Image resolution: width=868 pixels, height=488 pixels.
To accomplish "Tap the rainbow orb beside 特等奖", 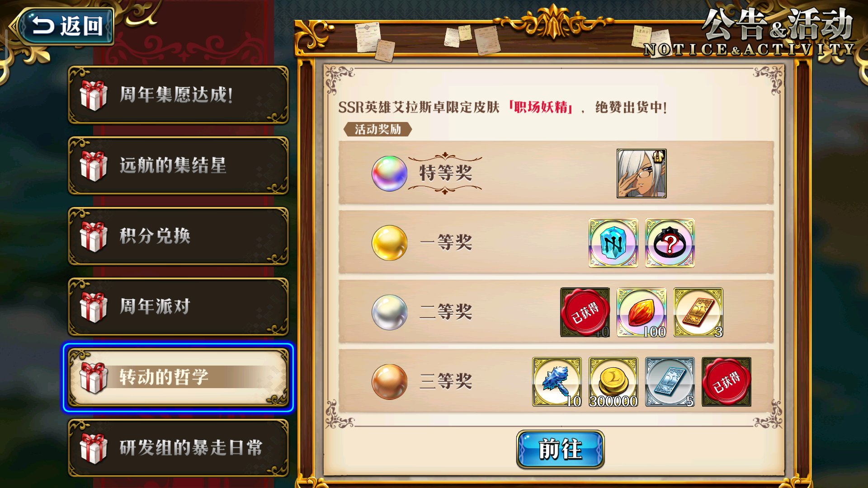I will click(389, 174).
